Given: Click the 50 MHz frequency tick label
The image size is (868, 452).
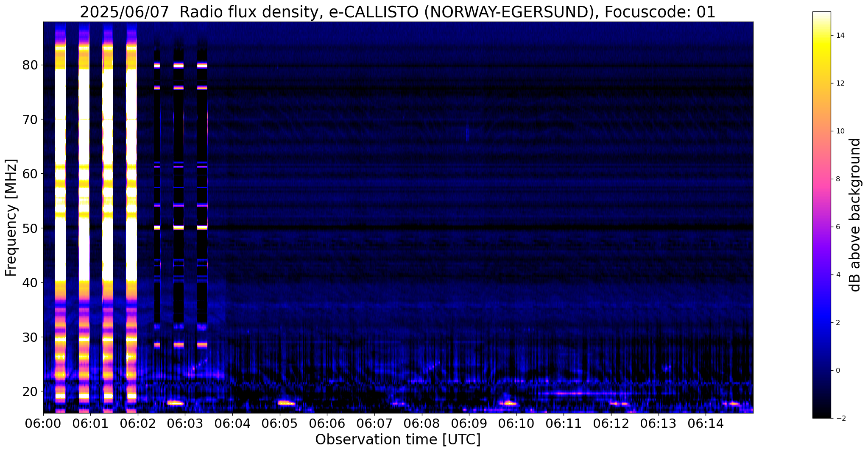Looking at the screenshot, I should point(31,228).
